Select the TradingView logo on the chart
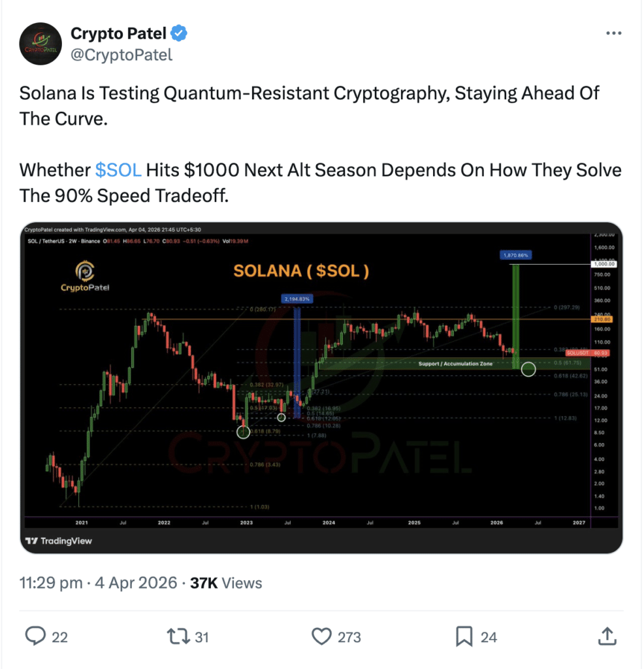644x669 pixels. [50, 541]
